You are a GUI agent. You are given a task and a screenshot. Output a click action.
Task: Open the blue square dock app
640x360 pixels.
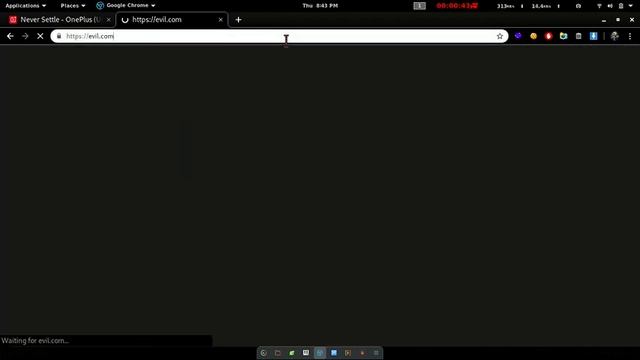[x=334, y=353]
